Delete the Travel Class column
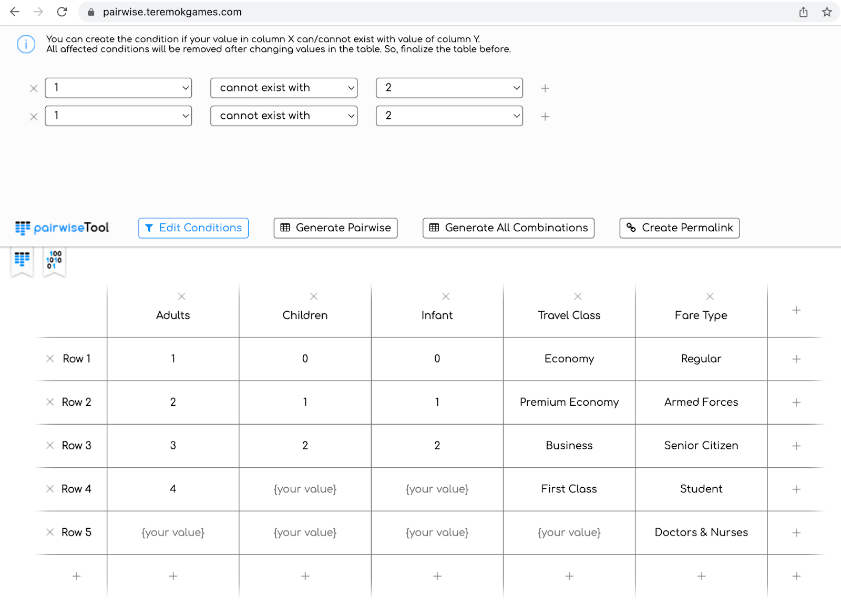The height and width of the screenshot is (616, 841). pyautogui.click(x=578, y=296)
